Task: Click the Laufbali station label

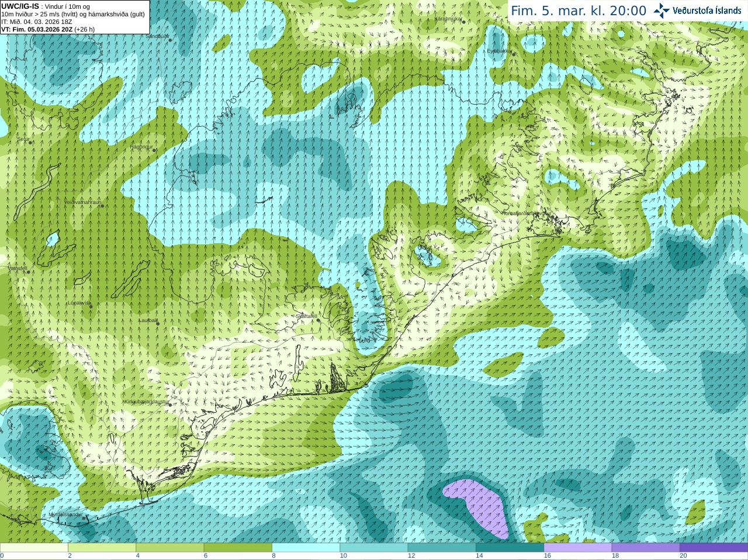Action: (x=147, y=320)
